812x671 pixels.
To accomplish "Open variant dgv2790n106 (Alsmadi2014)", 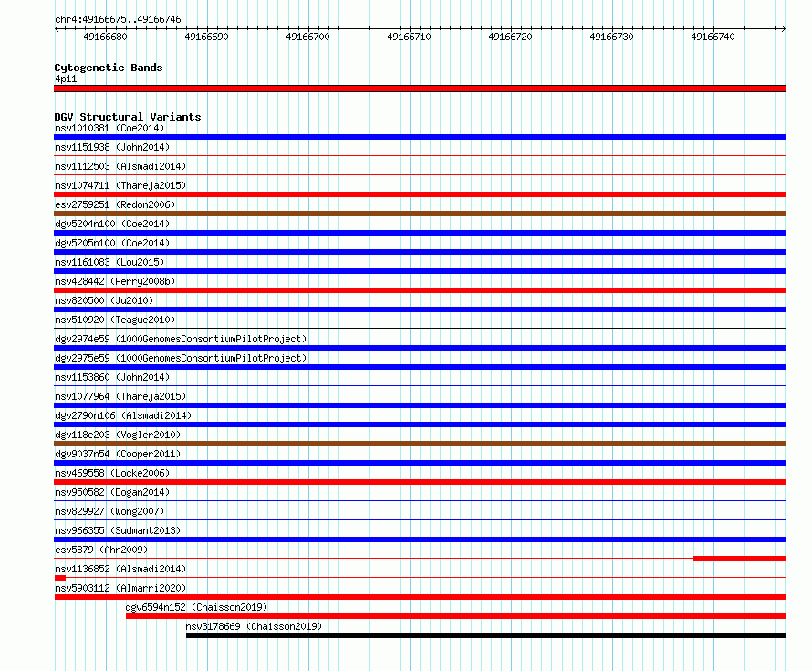I will [x=123, y=415].
